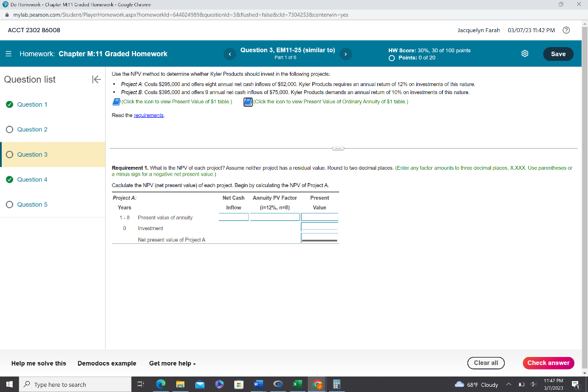588x392 pixels.
Task: Open the hamburger menu beside Homework
Action: (x=8, y=53)
